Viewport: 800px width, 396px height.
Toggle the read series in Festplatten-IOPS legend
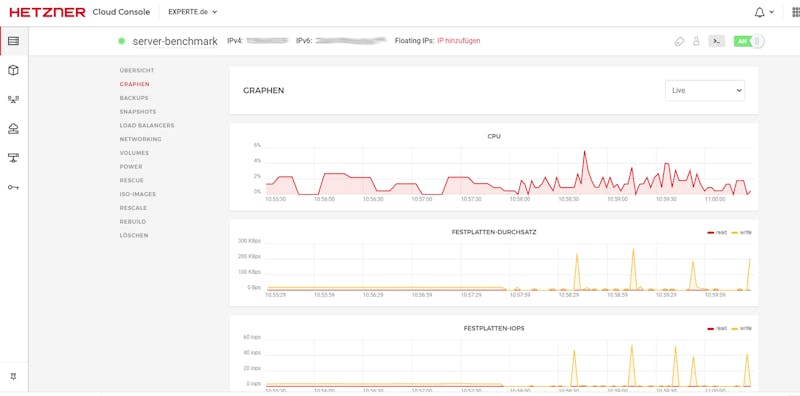(x=717, y=328)
